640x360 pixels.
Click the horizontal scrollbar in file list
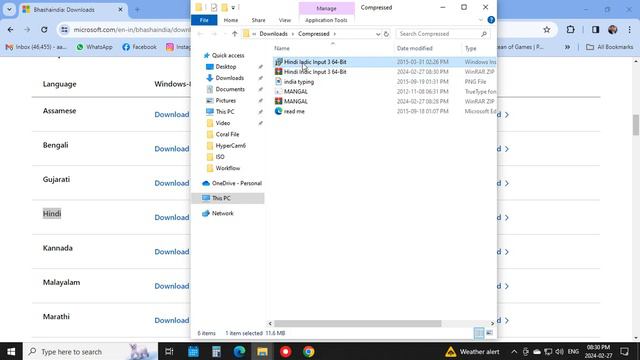click(x=357, y=323)
